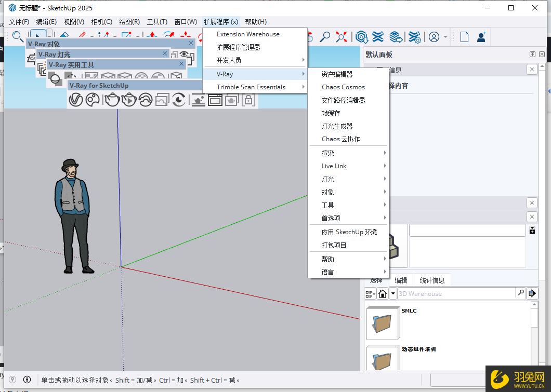Screen dimensions: 551x392
Task: Click the add collaborator person icon
Action: click(481, 37)
